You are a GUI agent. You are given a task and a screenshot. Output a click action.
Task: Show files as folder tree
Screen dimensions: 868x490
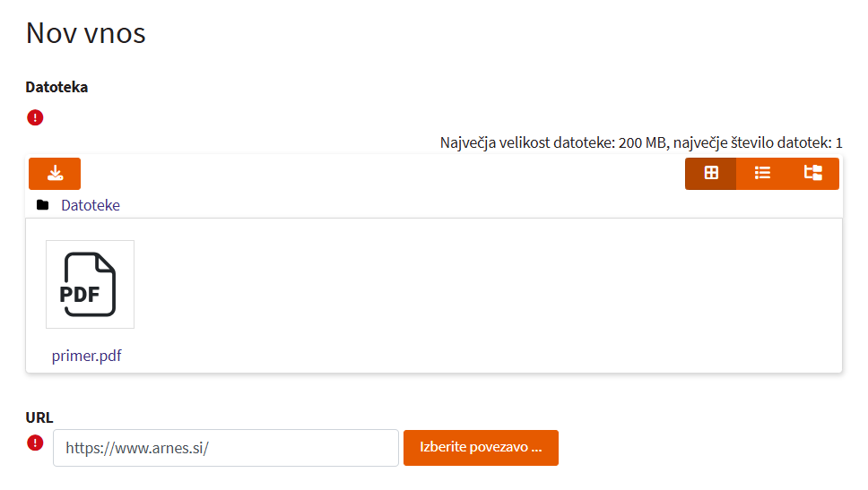813,174
